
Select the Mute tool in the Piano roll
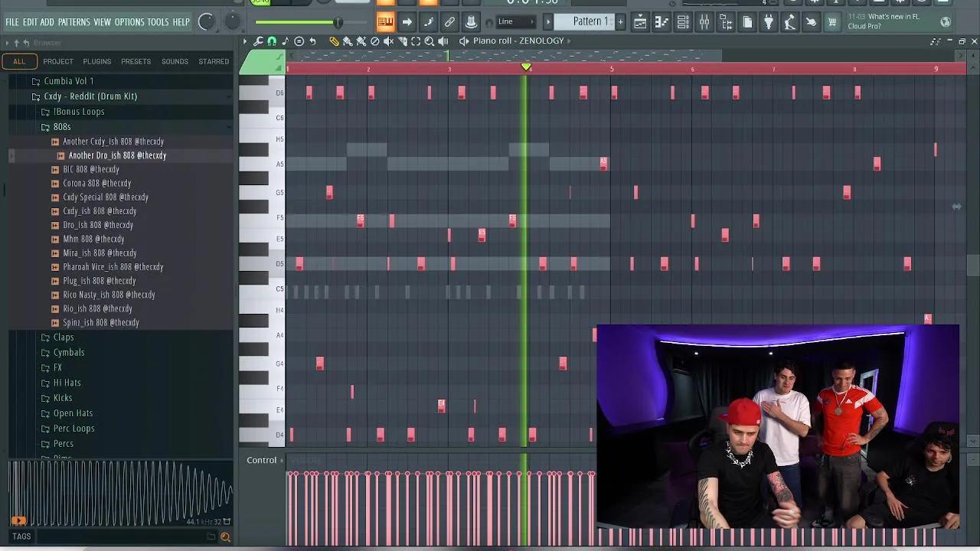click(x=390, y=41)
